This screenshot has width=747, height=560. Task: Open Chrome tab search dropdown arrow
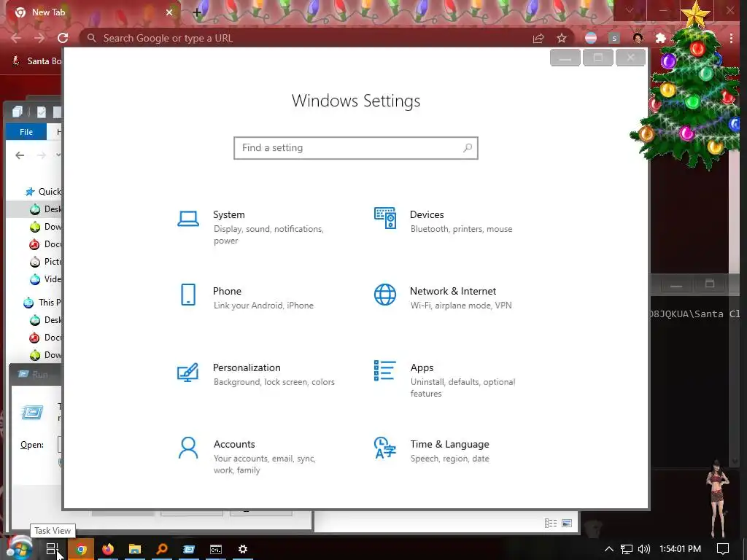pyautogui.click(x=630, y=10)
